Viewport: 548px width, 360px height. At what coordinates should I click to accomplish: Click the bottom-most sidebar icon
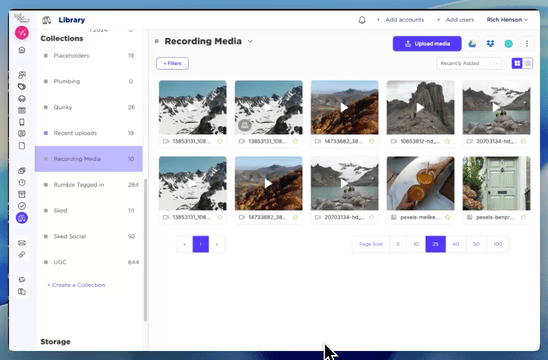(x=22, y=291)
